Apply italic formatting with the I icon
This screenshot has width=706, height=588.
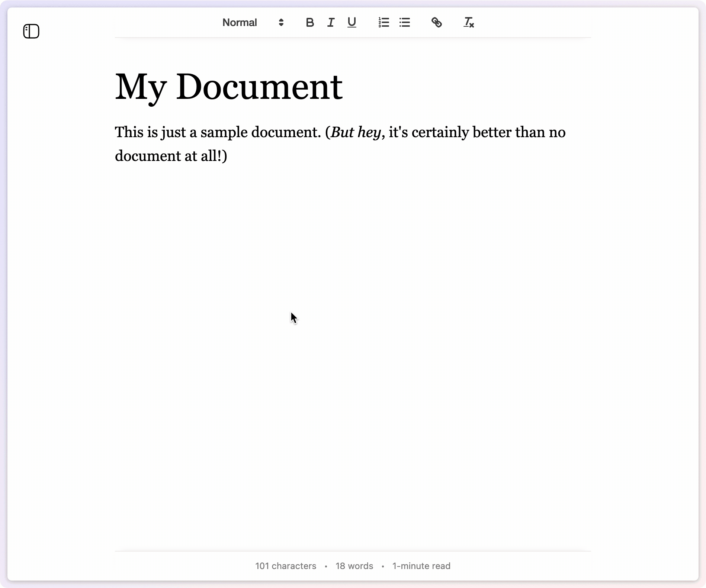click(x=331, y=23)
